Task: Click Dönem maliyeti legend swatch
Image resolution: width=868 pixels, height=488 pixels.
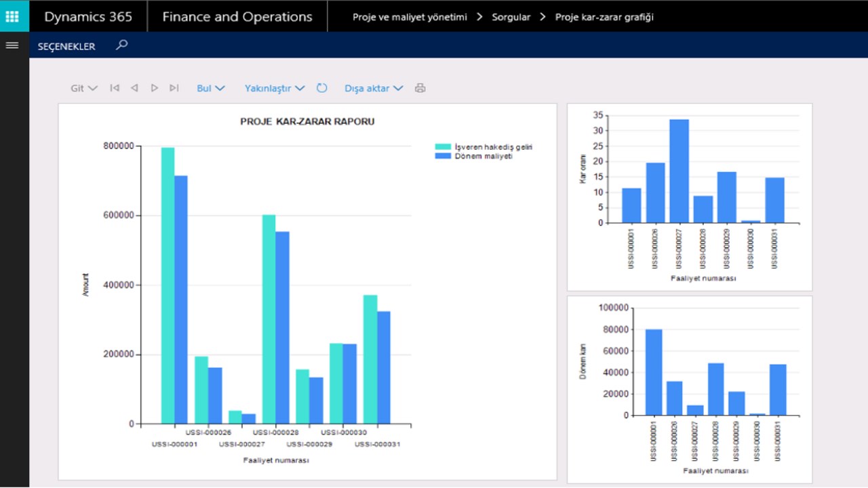Action: point(443,156)
